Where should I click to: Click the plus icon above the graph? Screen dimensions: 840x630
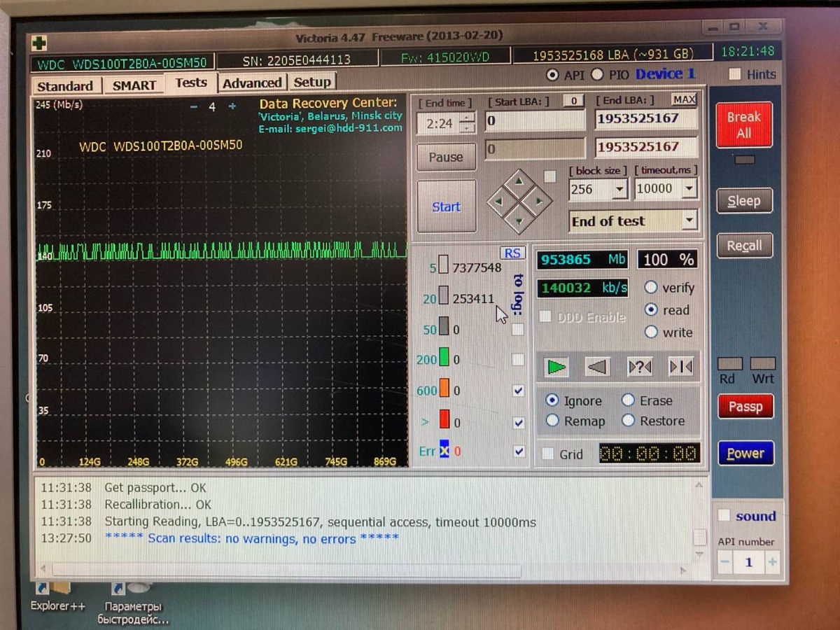[232, 106]
